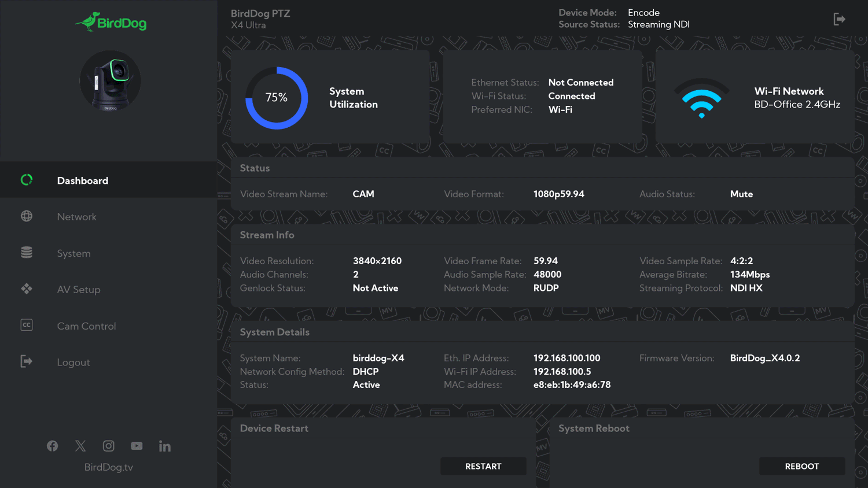Click the Device Restart section header
The width and height of the screenshot is (868, 488).
[x=274, y=428]
